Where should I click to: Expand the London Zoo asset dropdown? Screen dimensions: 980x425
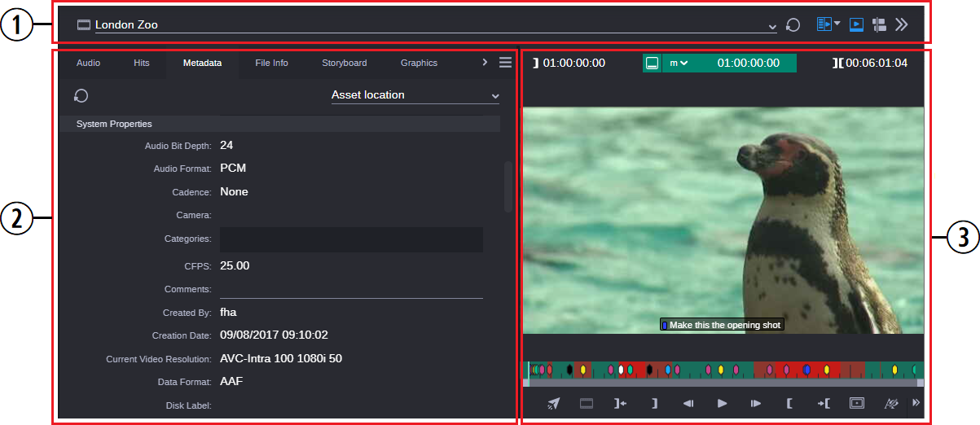pos(772,27)
